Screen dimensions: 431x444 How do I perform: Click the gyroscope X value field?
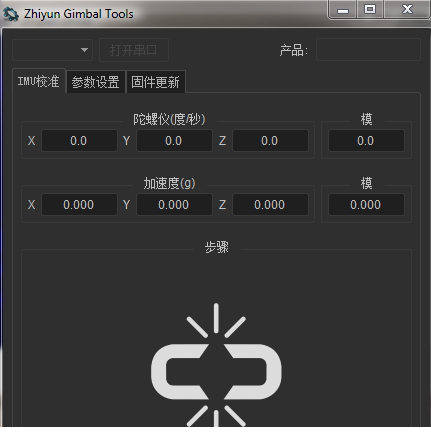(79, 141)
